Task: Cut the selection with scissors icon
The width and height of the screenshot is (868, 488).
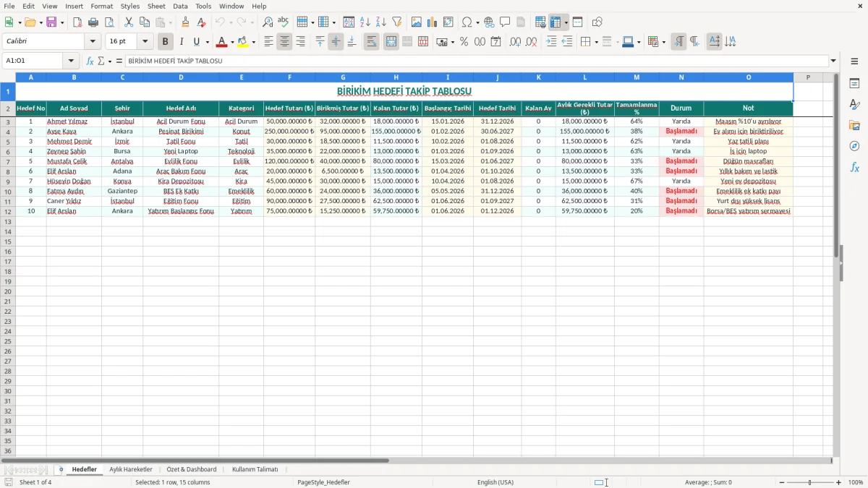Action: (129, 22)
